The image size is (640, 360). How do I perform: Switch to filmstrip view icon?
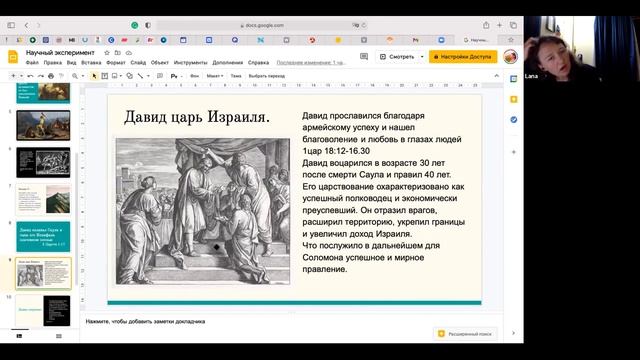click(x=19, y=336)
